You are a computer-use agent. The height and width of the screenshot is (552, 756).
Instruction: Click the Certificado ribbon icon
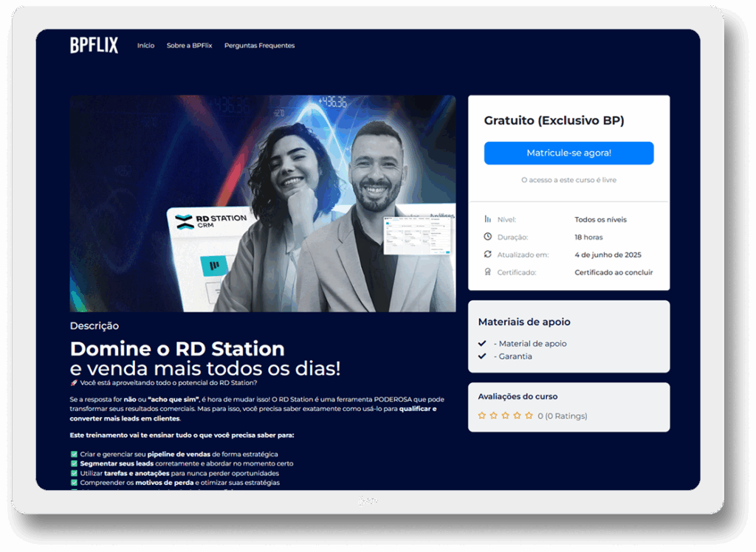(487, 272)
